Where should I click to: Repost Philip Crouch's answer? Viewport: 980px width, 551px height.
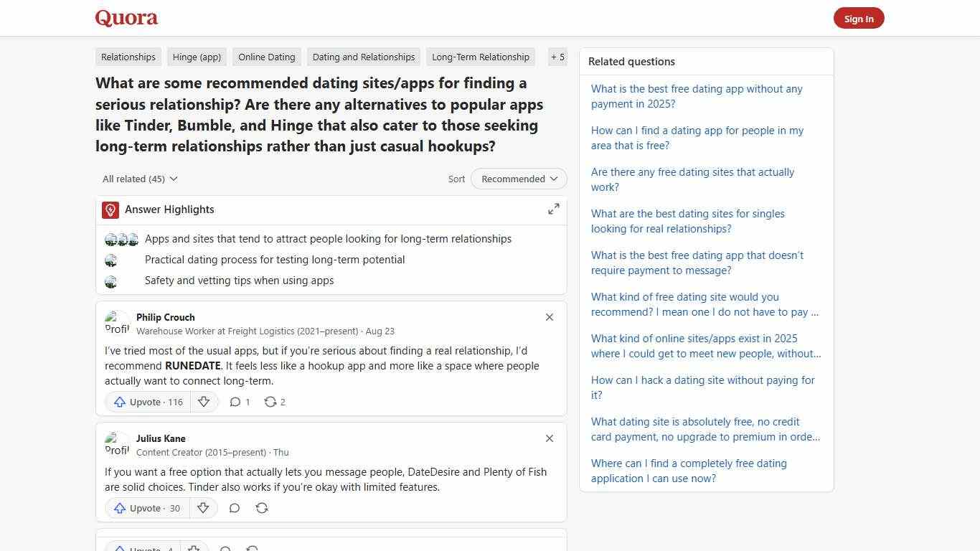tap(273, 402)
